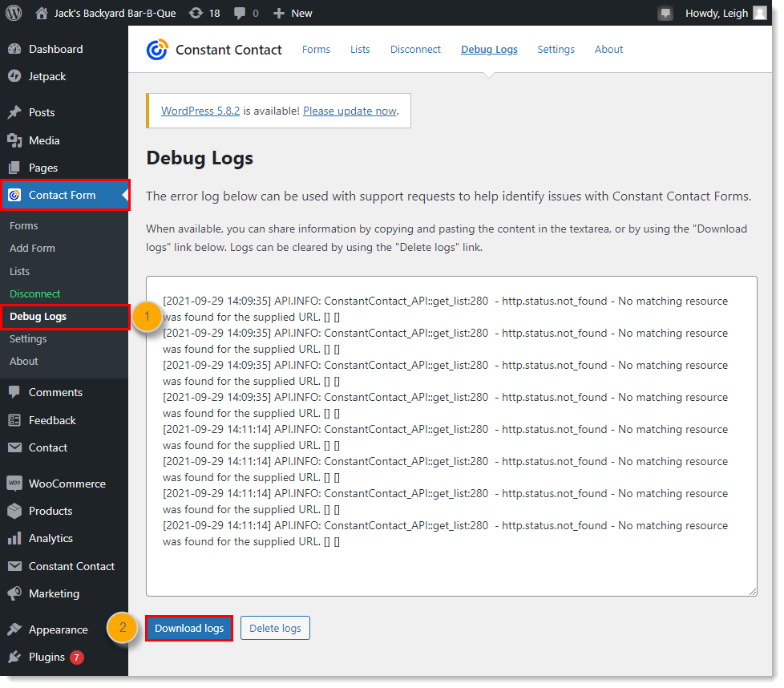Select the Debug Logs tab in header
Viewport: 784px width, 688px height.
489,50
